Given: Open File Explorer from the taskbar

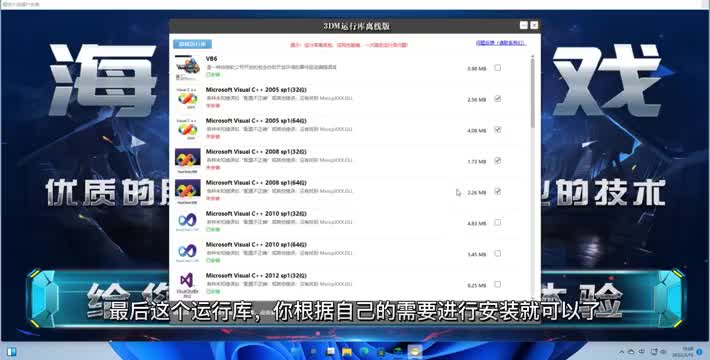Looking at the screenshot, I should (x=347, y=351).
